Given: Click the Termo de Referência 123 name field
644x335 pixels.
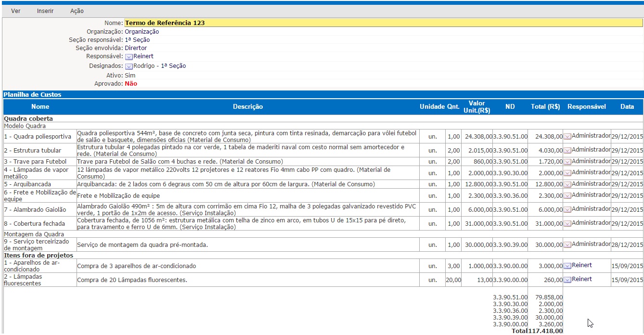Looking at the screenshot, I should click(383, 23).
